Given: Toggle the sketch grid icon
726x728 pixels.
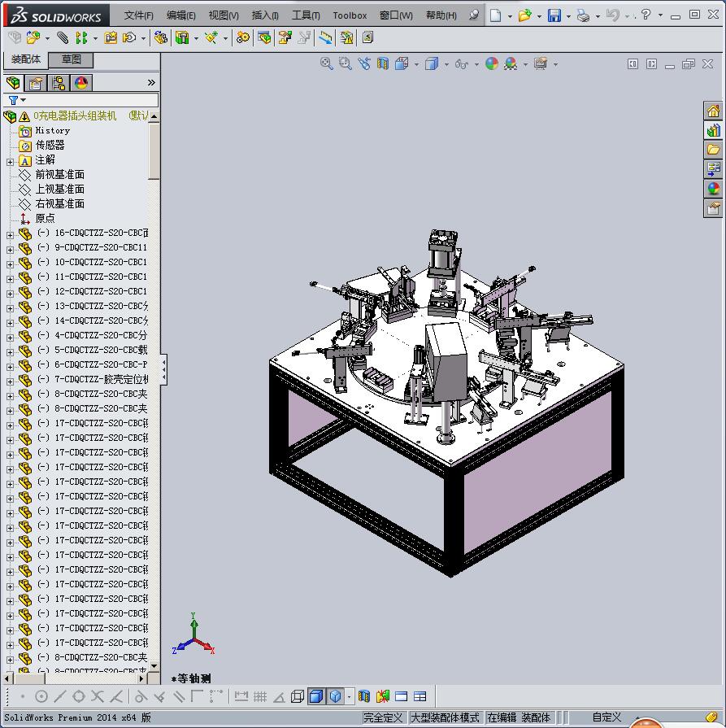Looking at the screenshot, I should point(260,696).
